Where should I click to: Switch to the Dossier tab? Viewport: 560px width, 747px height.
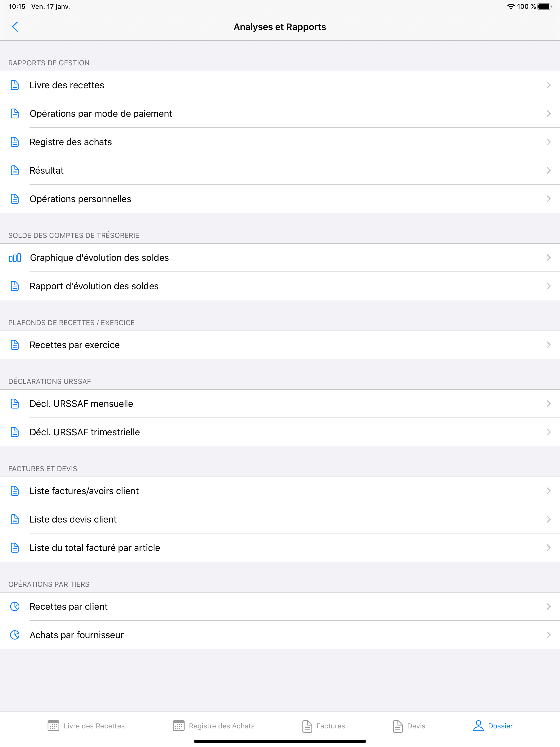pyautogui.click(x=494, y=725)
